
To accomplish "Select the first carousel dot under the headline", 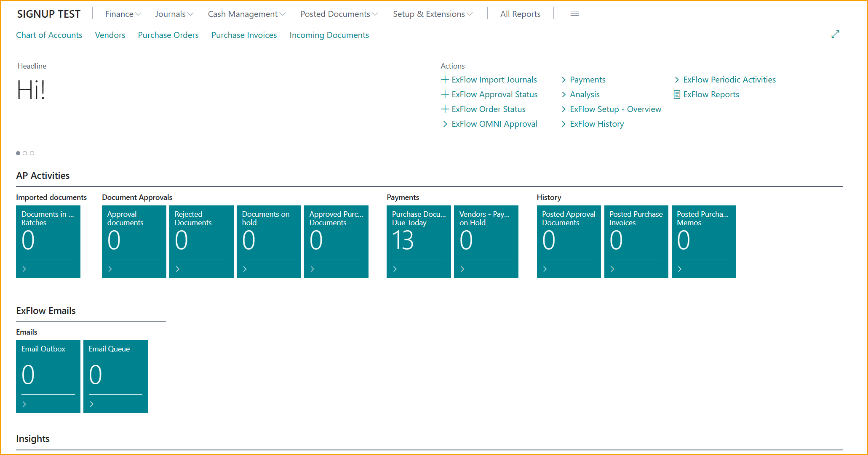I will click(x=18, y=153).
